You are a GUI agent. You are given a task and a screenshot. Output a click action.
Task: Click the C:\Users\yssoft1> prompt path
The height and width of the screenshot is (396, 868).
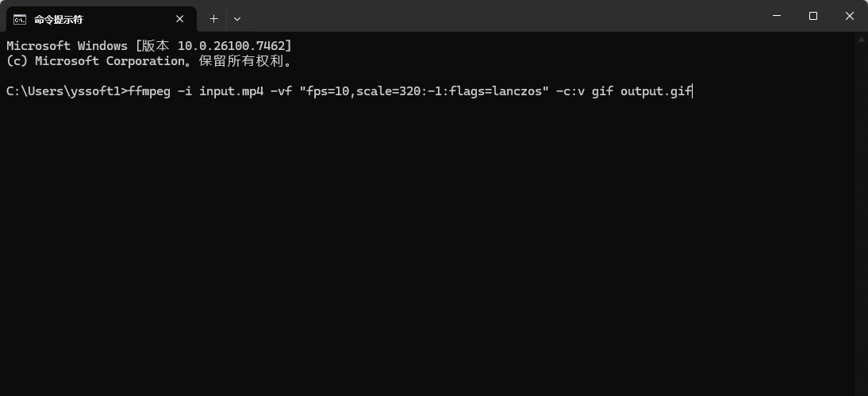coord(65,91)
